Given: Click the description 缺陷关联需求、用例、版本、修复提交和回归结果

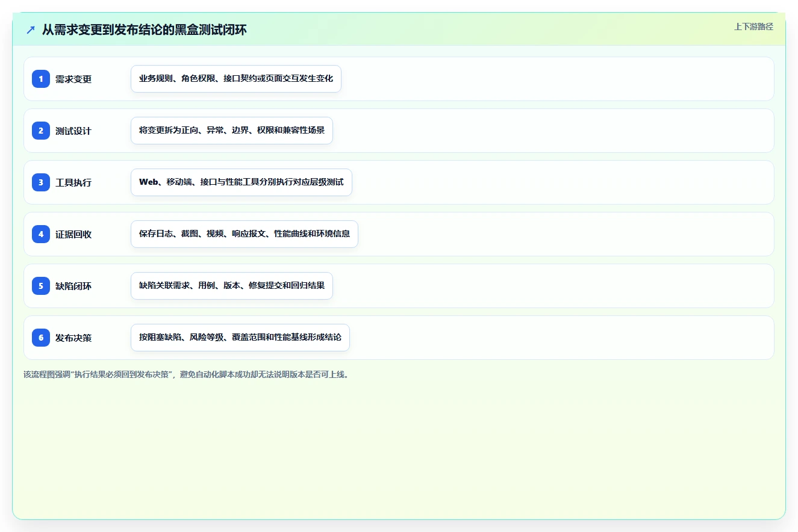Looking at the screenshot, I should [232, 286].
